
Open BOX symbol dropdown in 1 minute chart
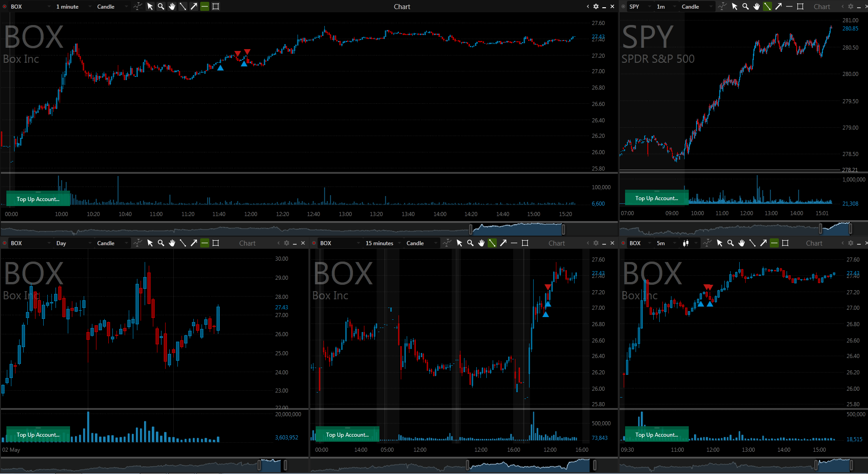[30, 6]
